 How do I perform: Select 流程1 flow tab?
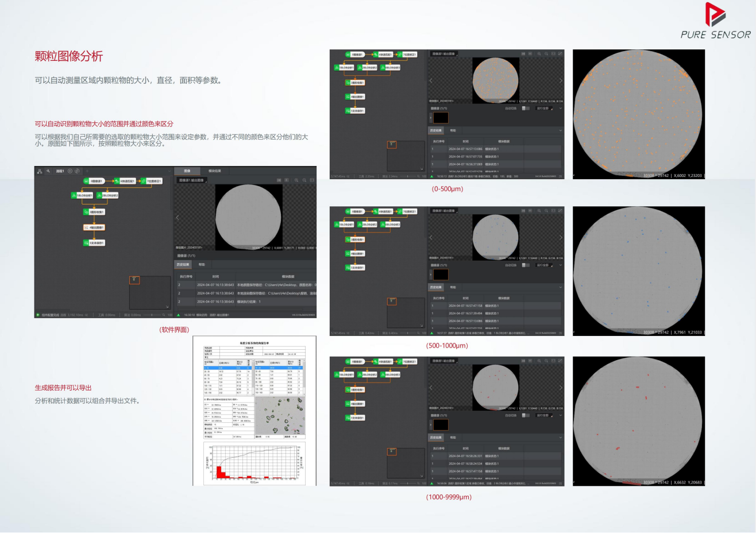(x=60, y=171)
